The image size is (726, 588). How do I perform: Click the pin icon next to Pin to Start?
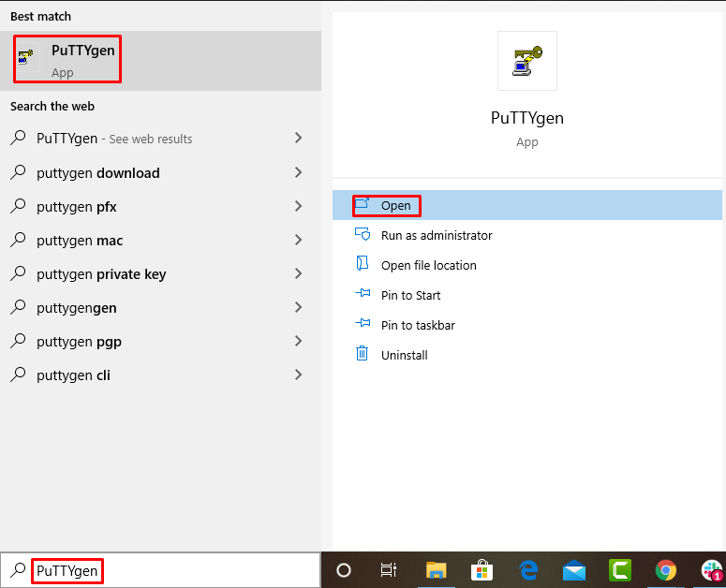363,293
